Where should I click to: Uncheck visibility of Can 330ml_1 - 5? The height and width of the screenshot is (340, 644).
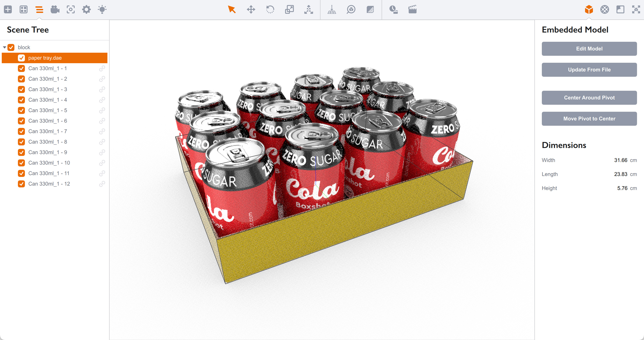click(21, 110)
